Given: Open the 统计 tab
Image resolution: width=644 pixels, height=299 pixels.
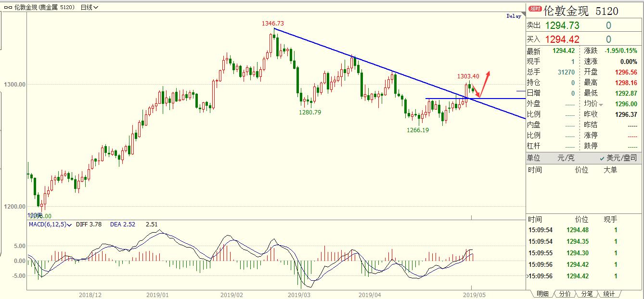Looking at the screenshot, I should (x=609, y=294).
